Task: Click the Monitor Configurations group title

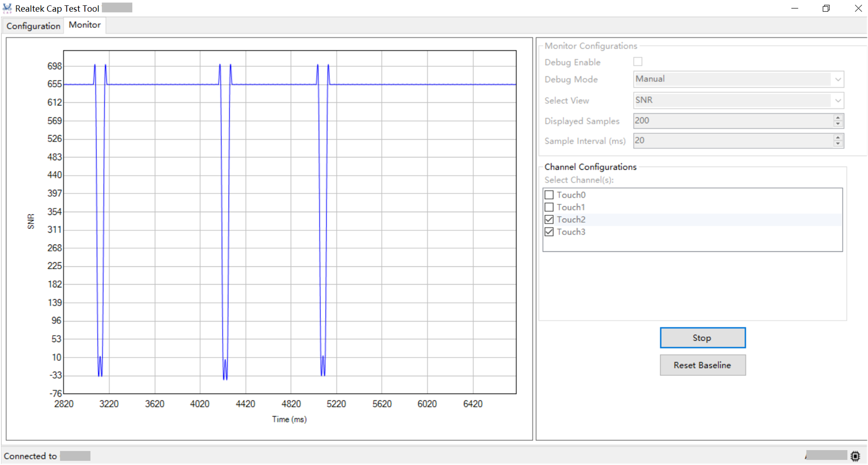Action: [591, 46]
